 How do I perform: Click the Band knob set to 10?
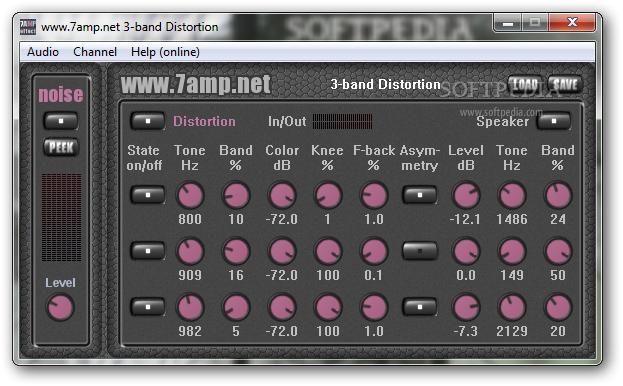[x=236, y=195]
